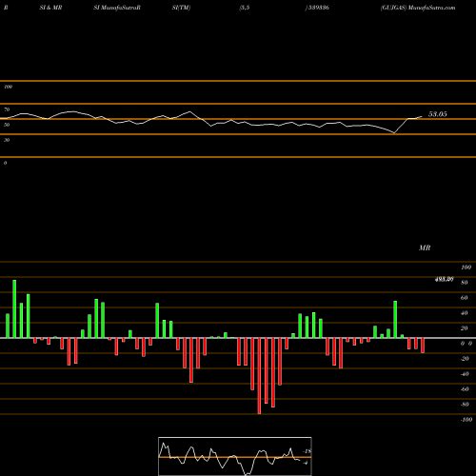Click the MR panel label
Screen dimensions: 476x476
click(x=425, y=248)
